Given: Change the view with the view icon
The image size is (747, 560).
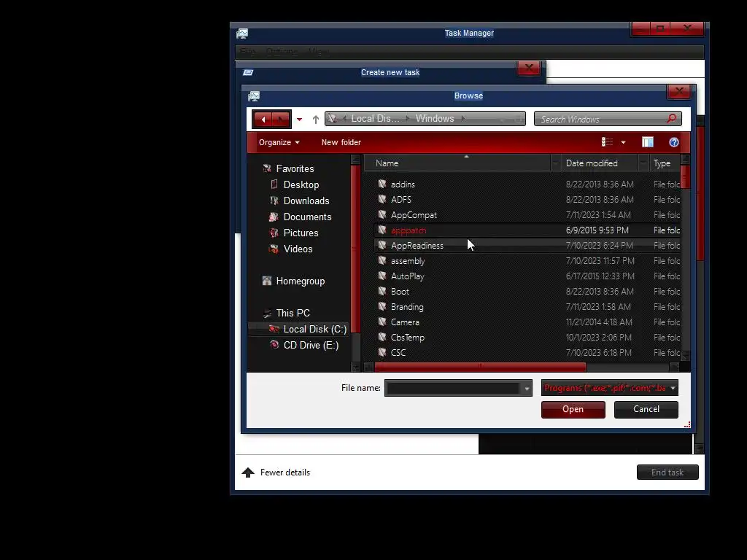Looking at the screenshot, I should 607,142.
